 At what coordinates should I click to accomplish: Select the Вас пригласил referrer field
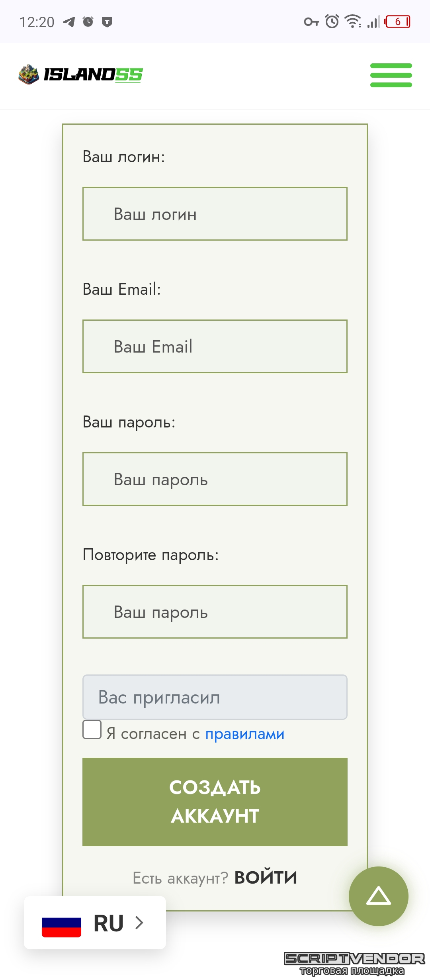pyautogui.click(x=215, y=697)
